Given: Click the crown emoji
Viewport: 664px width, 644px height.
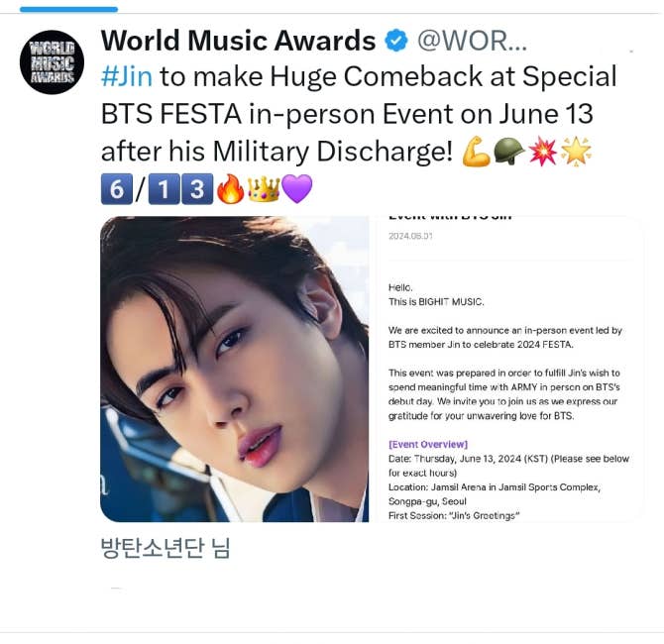Looking at the screenshot, I should point(264,189).
